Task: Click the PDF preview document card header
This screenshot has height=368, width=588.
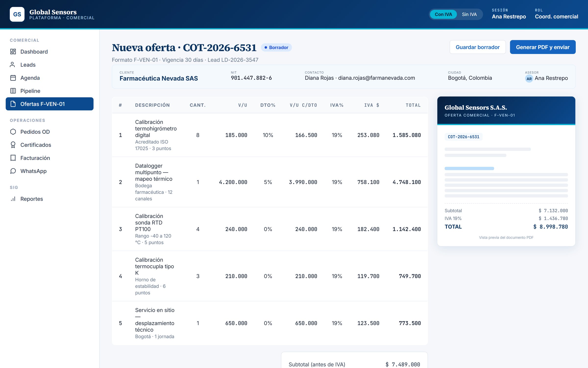Action: click(506, 110)
